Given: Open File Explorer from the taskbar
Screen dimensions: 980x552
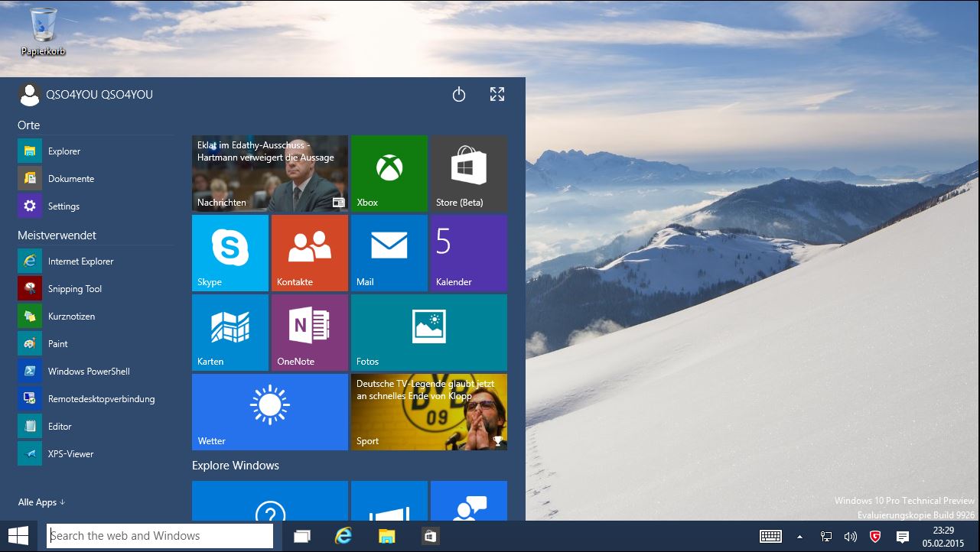Looking at the screenshot, I should point(387,537).
